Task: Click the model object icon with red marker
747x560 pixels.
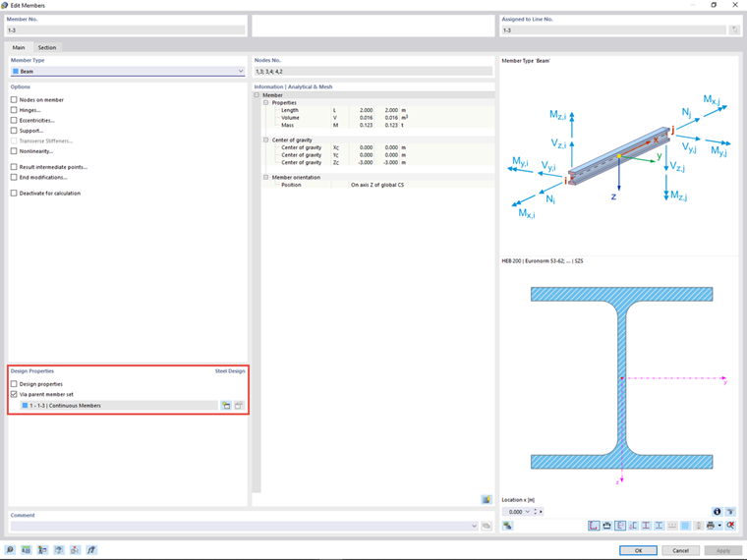Action: tap(75, 550)
